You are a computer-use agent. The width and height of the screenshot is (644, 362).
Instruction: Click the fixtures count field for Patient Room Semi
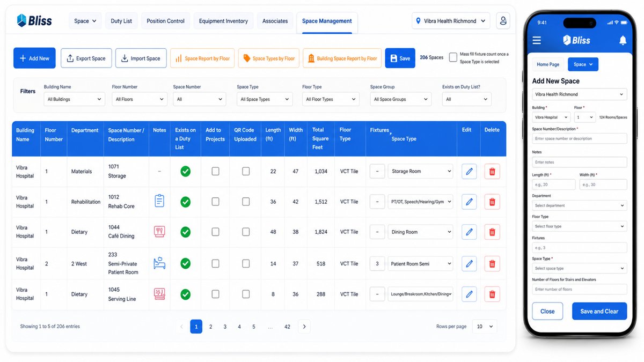coord(377,264)
